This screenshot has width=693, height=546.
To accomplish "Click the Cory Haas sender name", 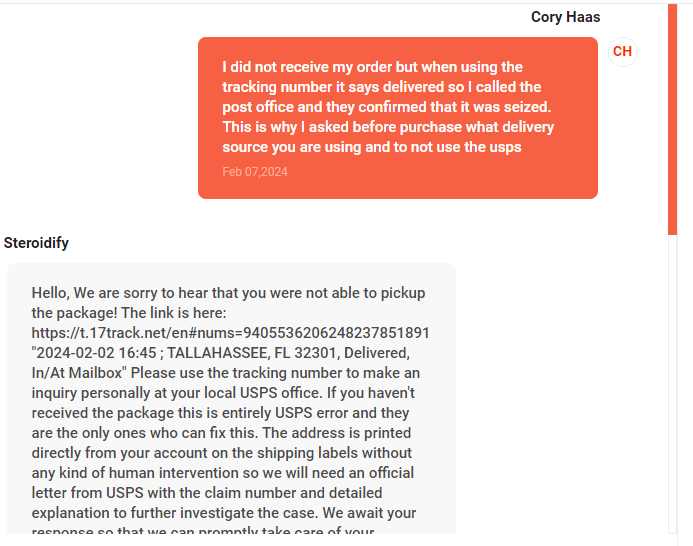I will pos(565,17).
